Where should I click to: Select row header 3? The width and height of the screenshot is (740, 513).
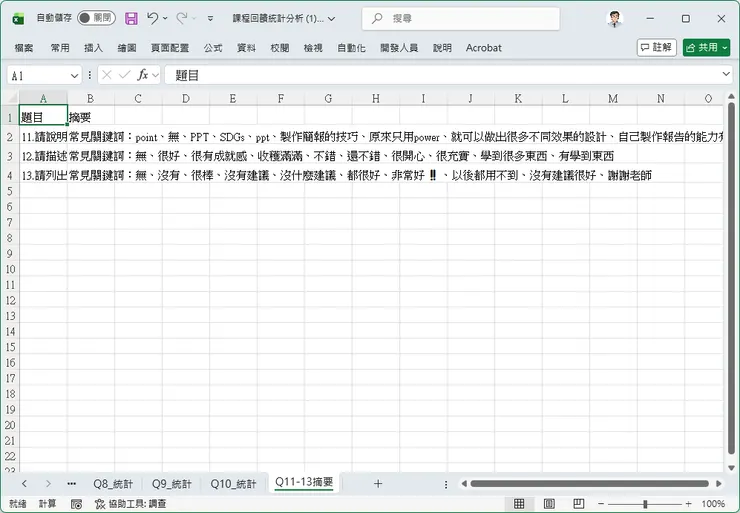pyautogui.click(x=10, y=156)
